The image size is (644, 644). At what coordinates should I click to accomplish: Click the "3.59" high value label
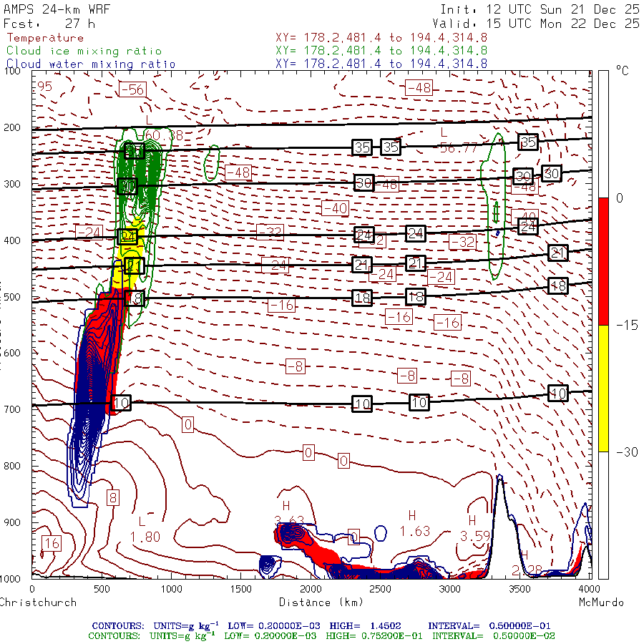[x=475, y=537]
